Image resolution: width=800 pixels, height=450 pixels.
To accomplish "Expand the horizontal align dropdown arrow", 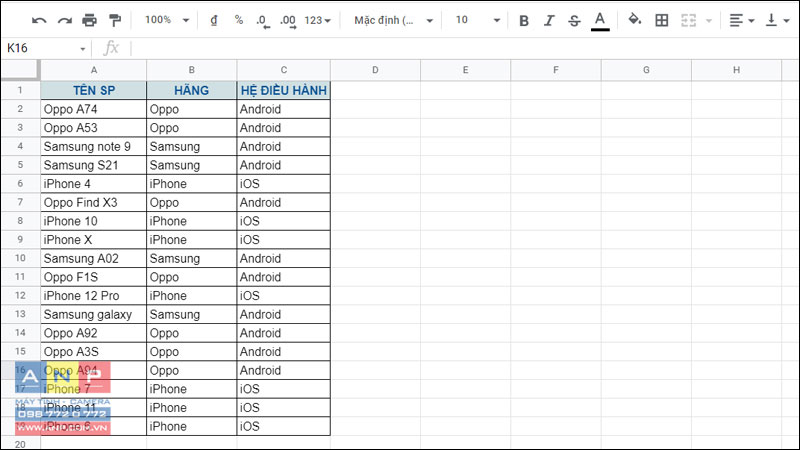I will click(751, 21).
